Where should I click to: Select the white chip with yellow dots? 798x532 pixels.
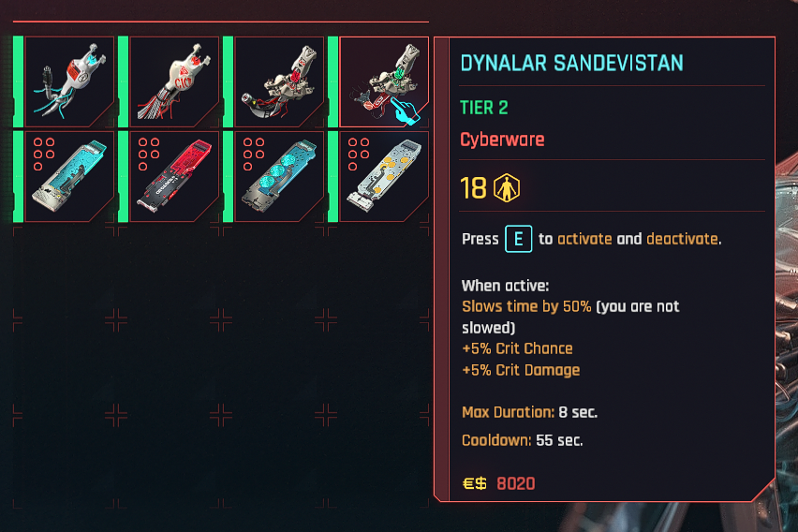click(384, 177)
